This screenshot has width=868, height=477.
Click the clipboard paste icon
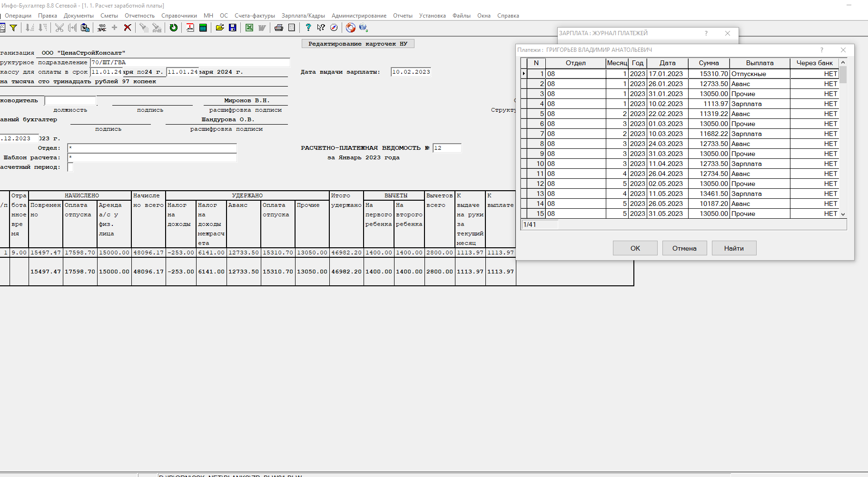pos(85,28)
